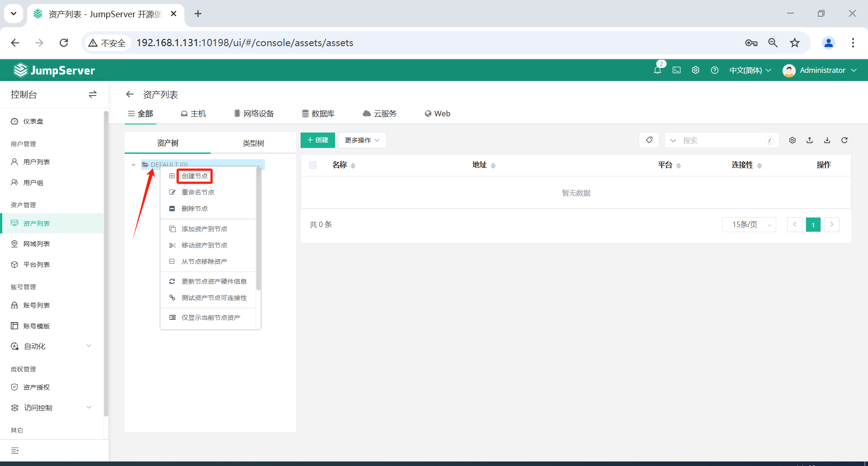Open the 15条/页 page size dropdown

point(749,224)
